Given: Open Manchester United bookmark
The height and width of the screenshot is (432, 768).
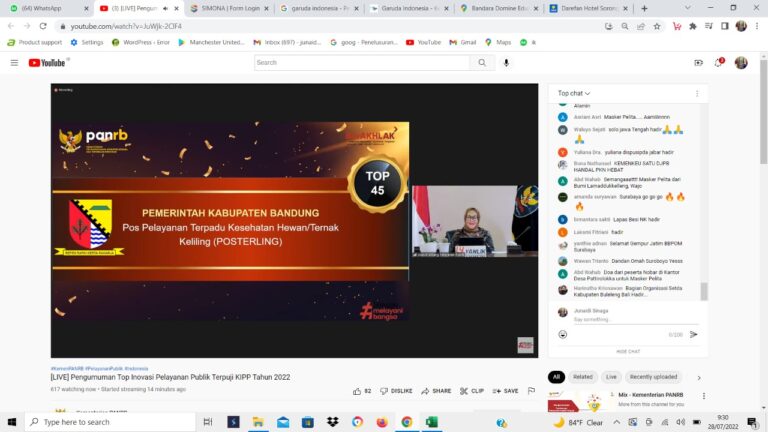Looking at the screenshot, I should tap(211, 43).
